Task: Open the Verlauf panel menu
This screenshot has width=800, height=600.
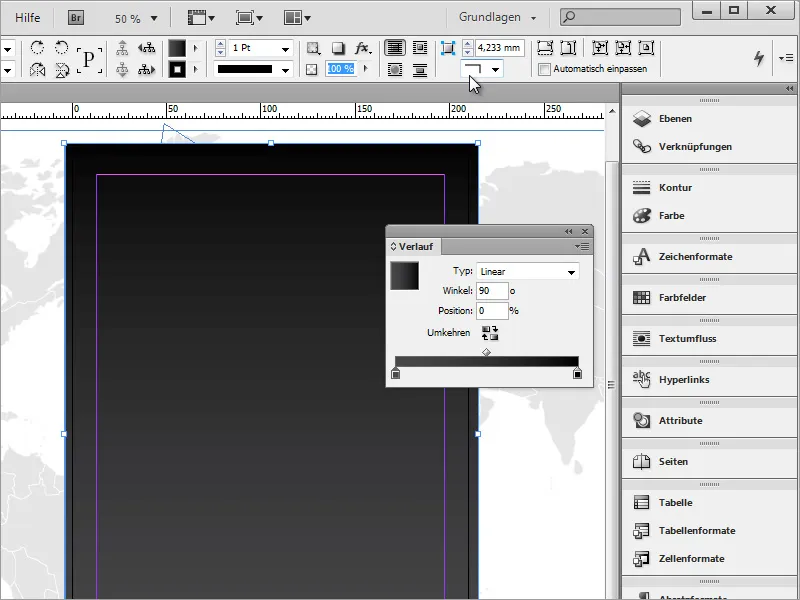Action: (582, 246)
